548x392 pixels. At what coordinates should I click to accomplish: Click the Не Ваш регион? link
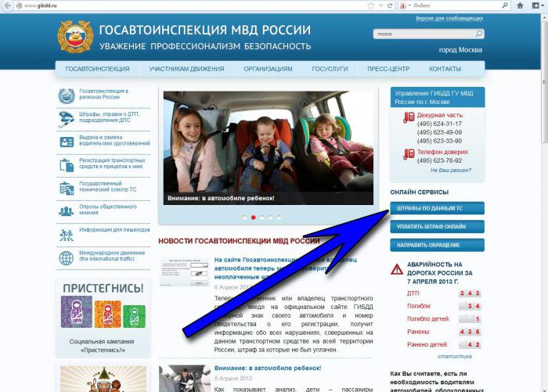click(x=451, y=170)
